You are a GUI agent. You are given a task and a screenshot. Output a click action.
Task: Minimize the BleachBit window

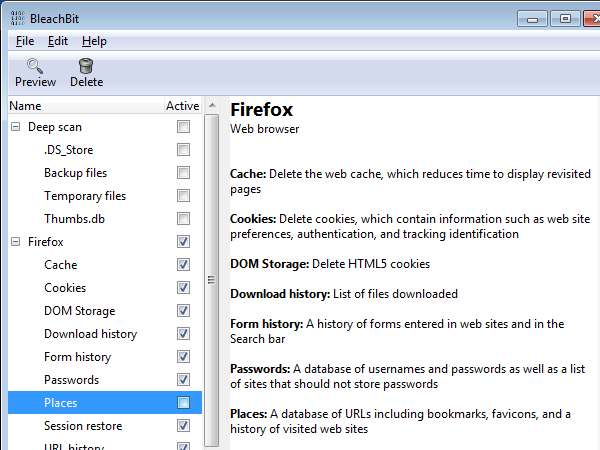[532, 19]
